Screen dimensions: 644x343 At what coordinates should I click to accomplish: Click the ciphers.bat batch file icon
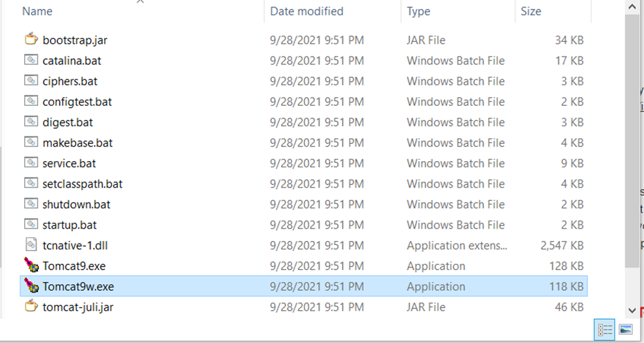[31, 81]
